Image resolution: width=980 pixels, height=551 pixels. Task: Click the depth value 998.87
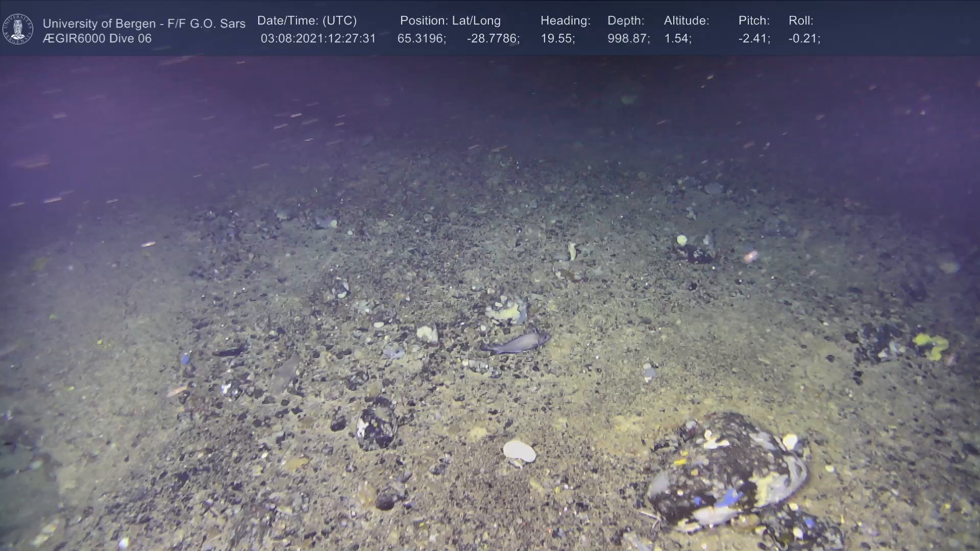[628, 39]
